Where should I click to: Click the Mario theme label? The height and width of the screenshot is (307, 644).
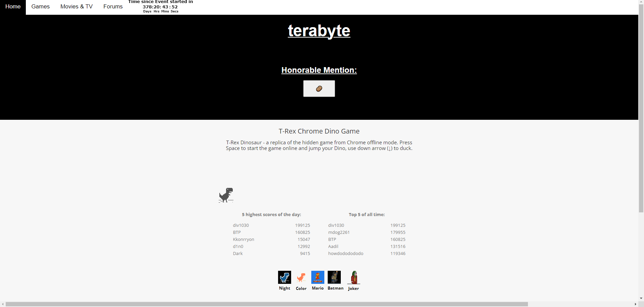pyautogui.click(x=318, y=288)
